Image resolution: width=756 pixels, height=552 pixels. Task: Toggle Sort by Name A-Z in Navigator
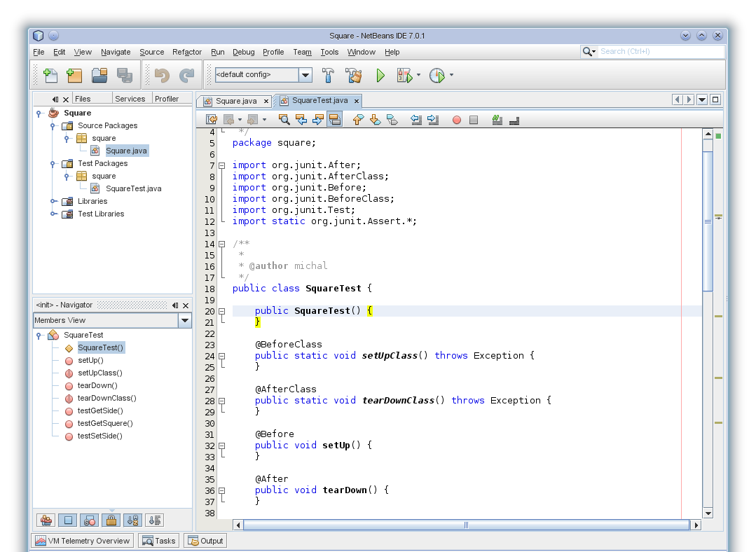[x=133, y=520]
